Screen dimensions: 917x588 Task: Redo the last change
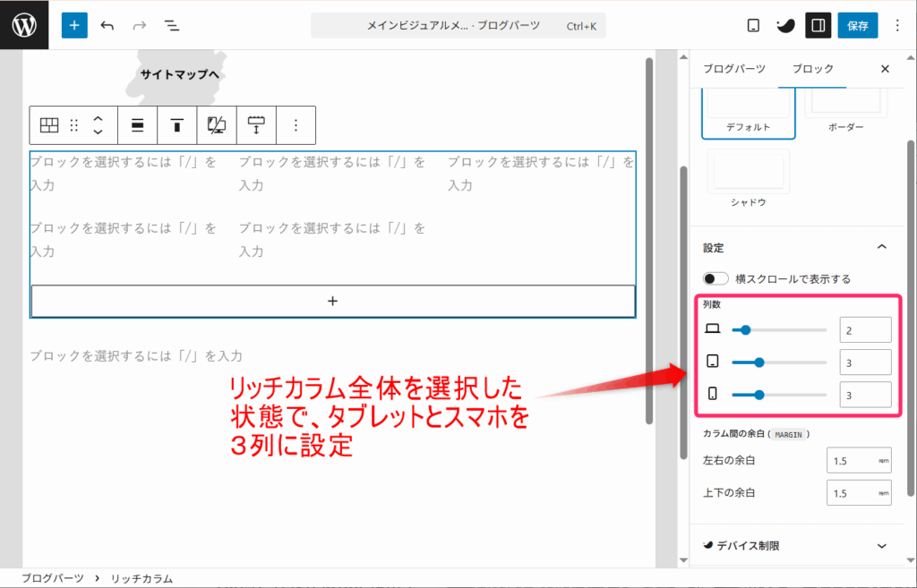coord(139,26)
